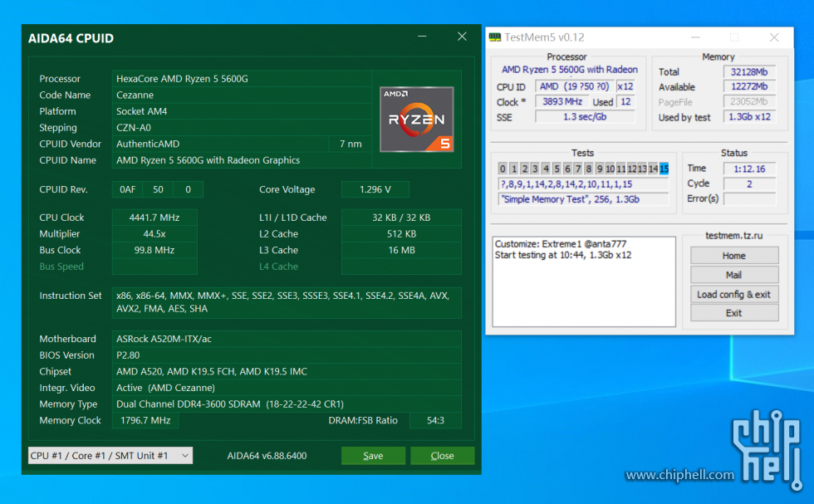
Task: Click the Motherboard value ASRock A520M-ITX/ac
Action: (287, 339)
